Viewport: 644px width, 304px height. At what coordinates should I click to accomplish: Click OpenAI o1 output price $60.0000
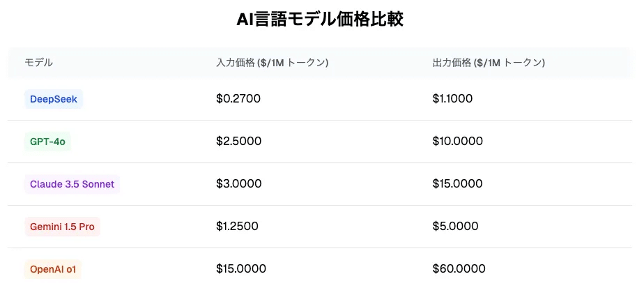click(x=459, y=269)
